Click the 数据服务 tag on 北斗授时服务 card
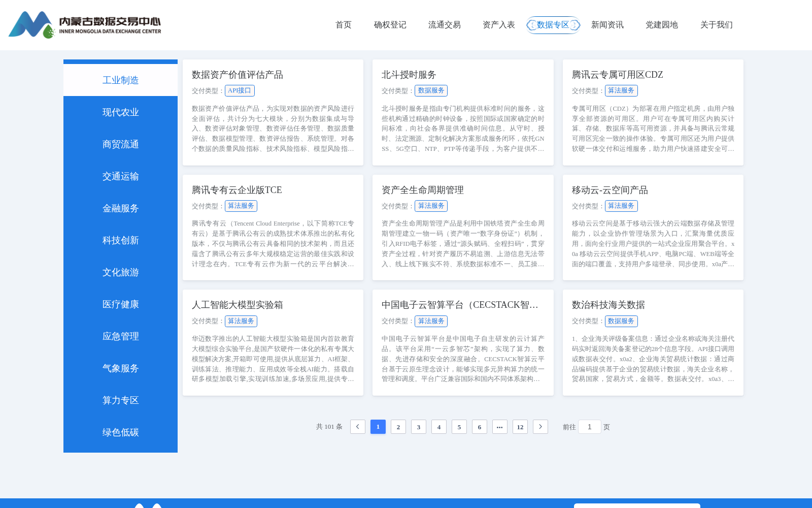Viewport: 812px width, 508px height. tap(431, 90)
